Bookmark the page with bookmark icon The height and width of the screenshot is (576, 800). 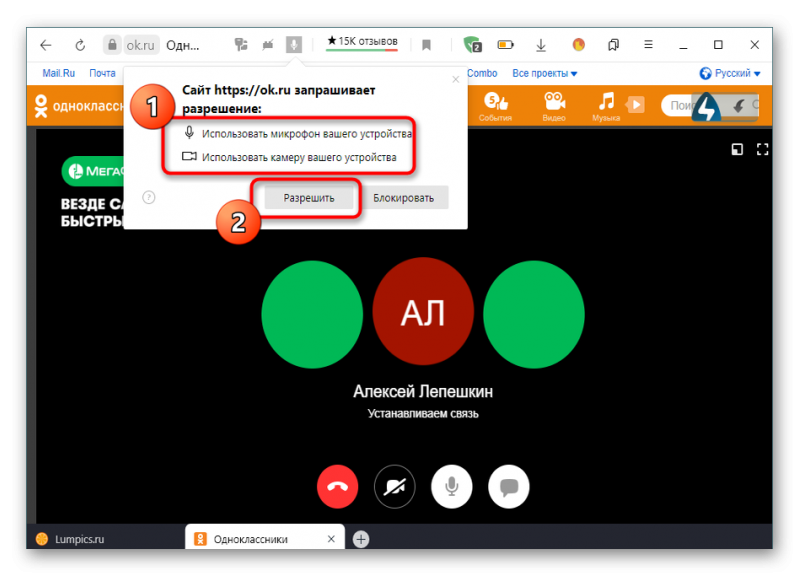click(427, 45)
